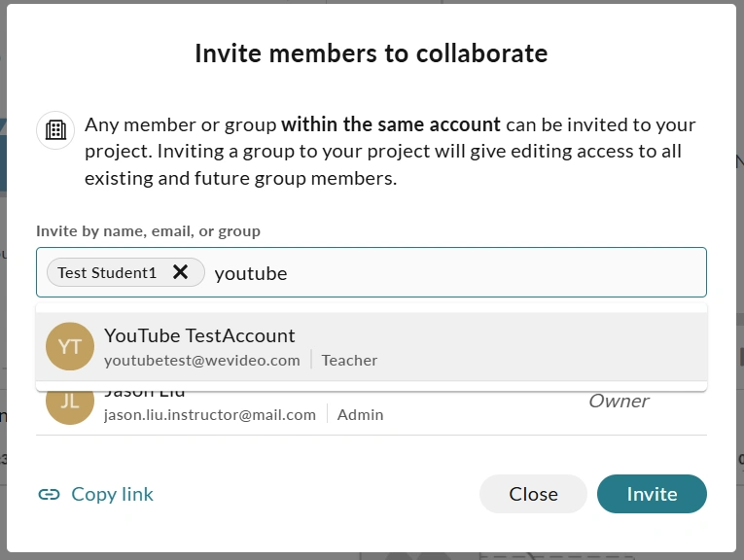Click the "Invite by name, email, or group" label

148,231
